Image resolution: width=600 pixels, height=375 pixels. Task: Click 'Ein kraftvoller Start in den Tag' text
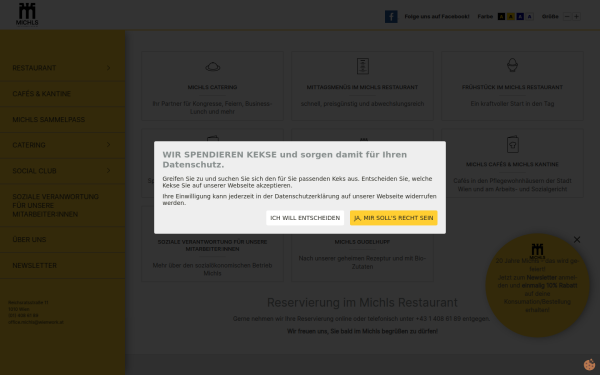point(512,104)
